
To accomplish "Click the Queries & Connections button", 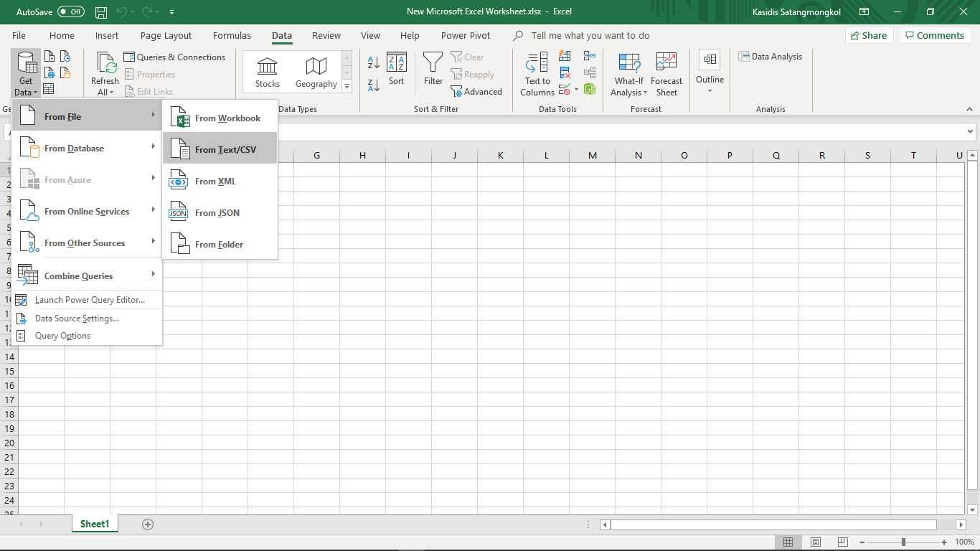I will tap(174, 57).
